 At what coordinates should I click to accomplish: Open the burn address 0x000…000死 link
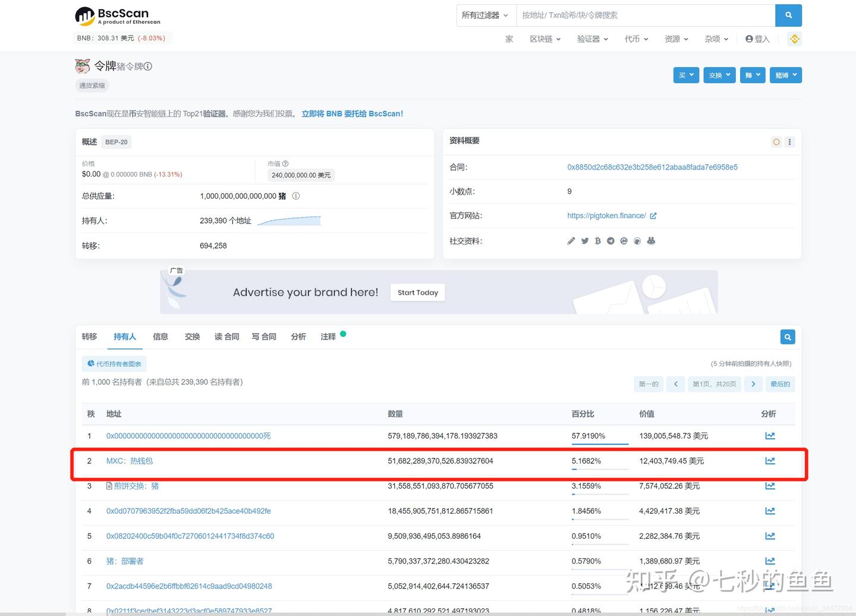(x=188, y=436)
